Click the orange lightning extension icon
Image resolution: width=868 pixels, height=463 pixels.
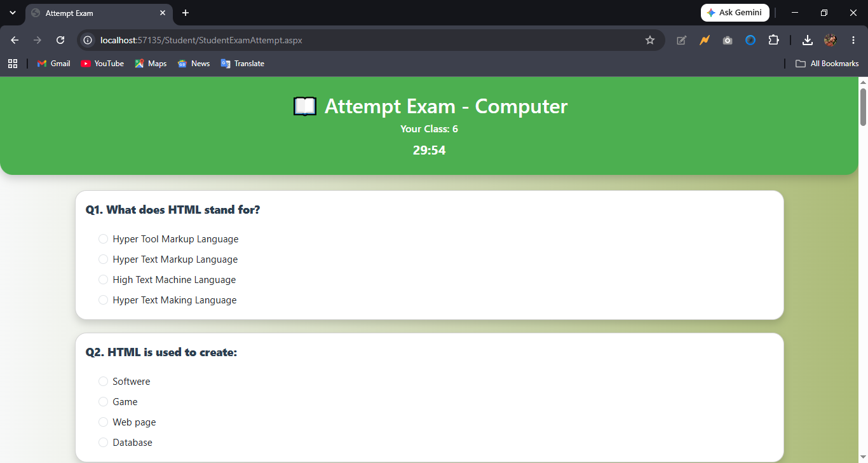pyautogui.click(x=704, y=40)
